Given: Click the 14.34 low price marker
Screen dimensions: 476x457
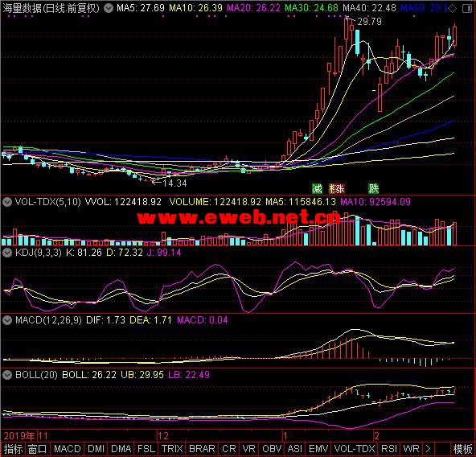Looking at the screenshot, I should [174, 183].
